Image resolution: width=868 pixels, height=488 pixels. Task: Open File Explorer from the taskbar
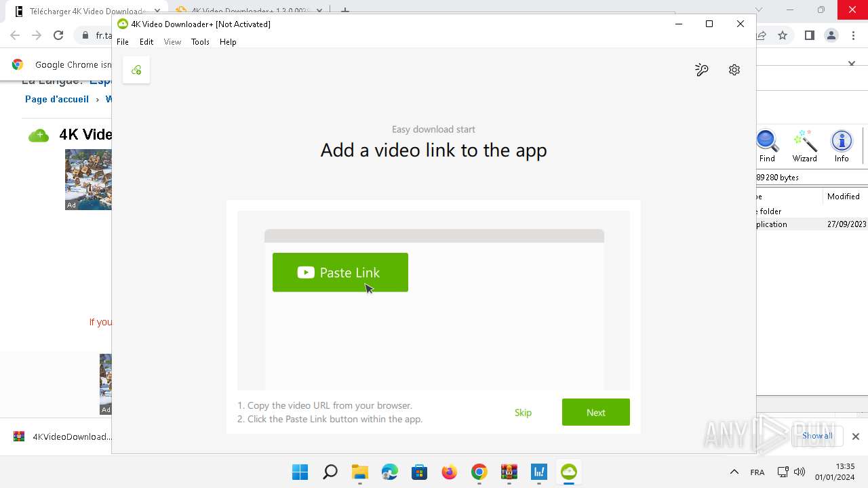coord(359,472)
